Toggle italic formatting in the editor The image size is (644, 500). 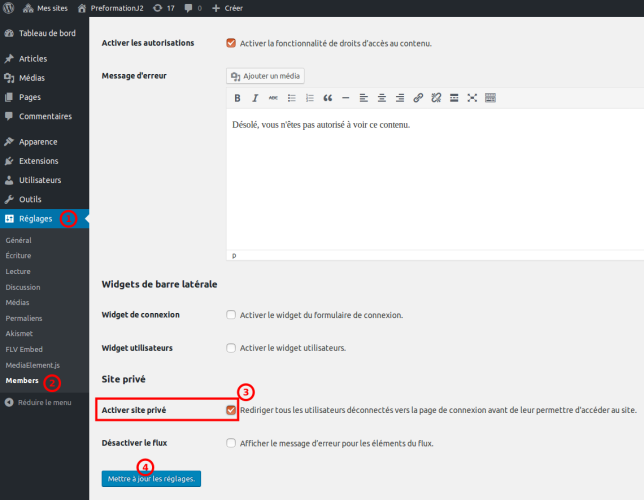[x=255, y=98]
